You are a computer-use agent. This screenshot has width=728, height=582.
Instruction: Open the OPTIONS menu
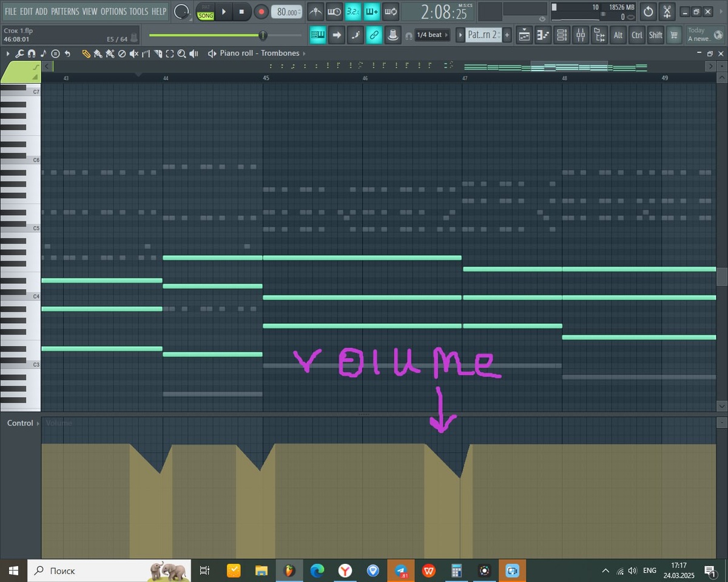[114, 12]
